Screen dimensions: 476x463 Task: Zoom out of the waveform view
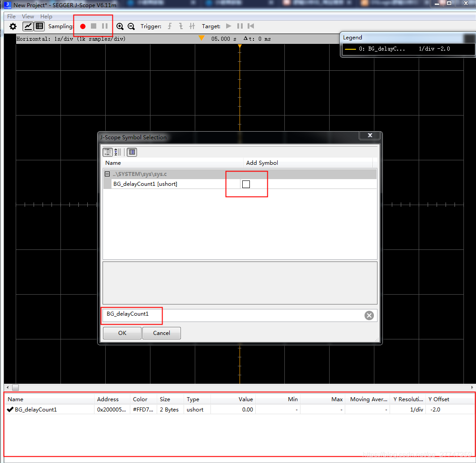[x=131, y=26]
